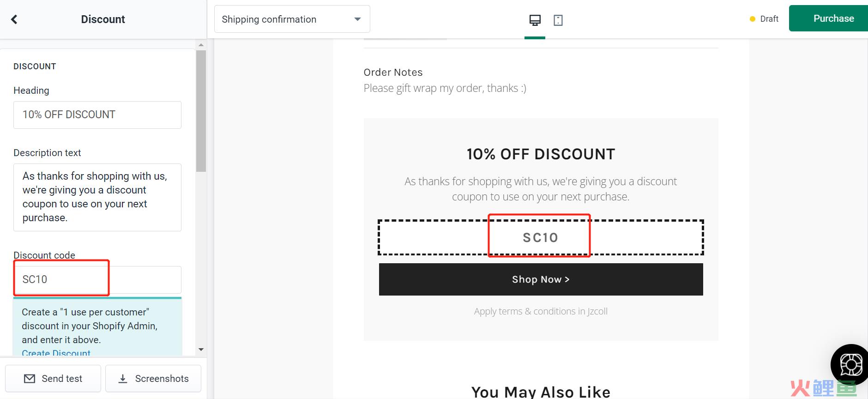868x399 pixels.
Task: Click the envelope icon on Send test
Action: [30, 379]
